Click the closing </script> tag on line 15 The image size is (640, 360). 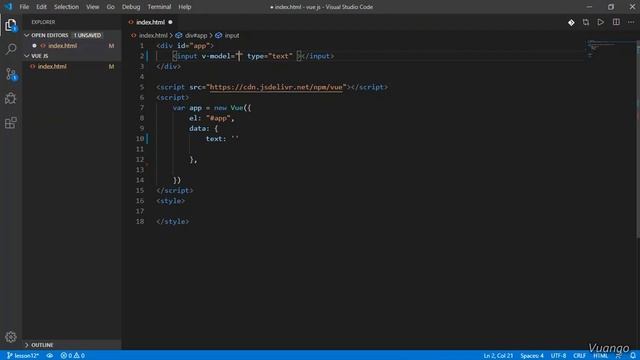click(x=175, y=190)
